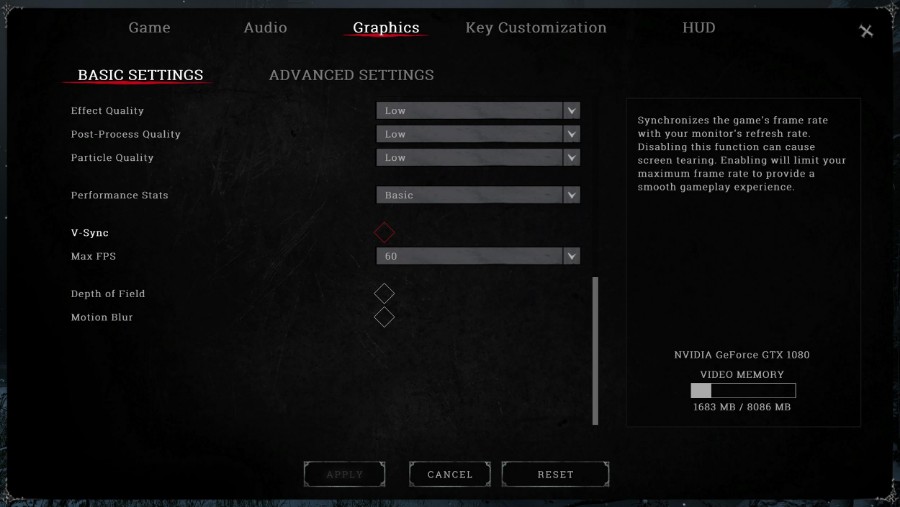Expand the Particle Quality dropdown arrow
900x507 pixels.
tap(571, 158)
